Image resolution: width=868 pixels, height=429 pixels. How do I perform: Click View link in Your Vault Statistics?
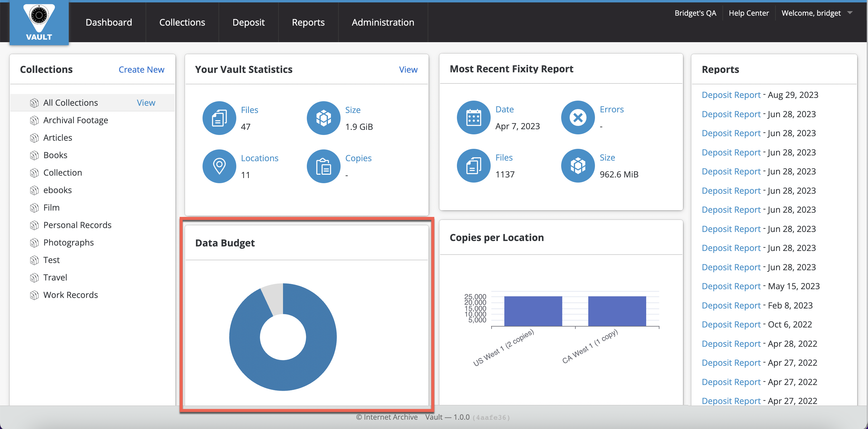tap(408, 69)
